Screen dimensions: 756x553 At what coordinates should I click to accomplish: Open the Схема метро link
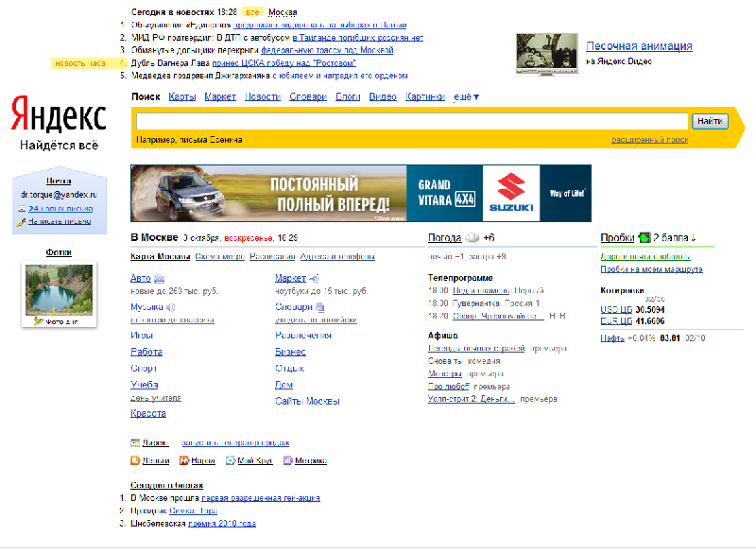tap(220, 256)
